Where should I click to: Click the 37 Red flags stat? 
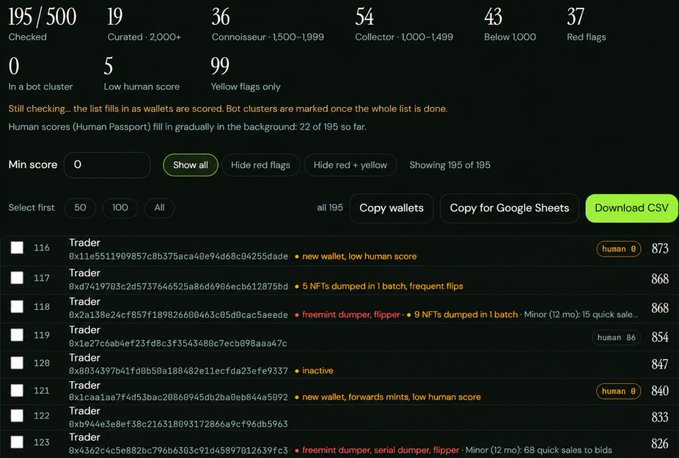coord(586,24)
